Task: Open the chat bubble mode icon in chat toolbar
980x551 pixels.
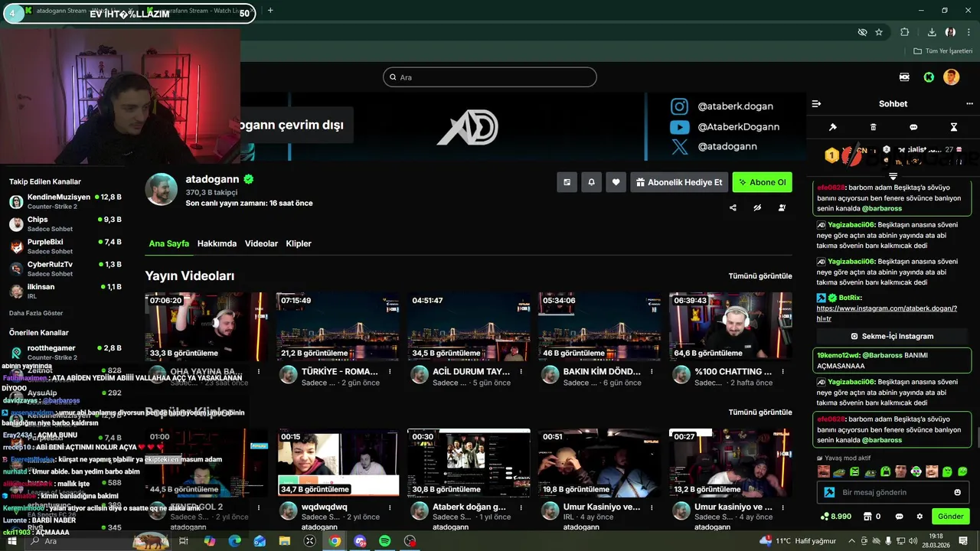Action: (913, 127)
